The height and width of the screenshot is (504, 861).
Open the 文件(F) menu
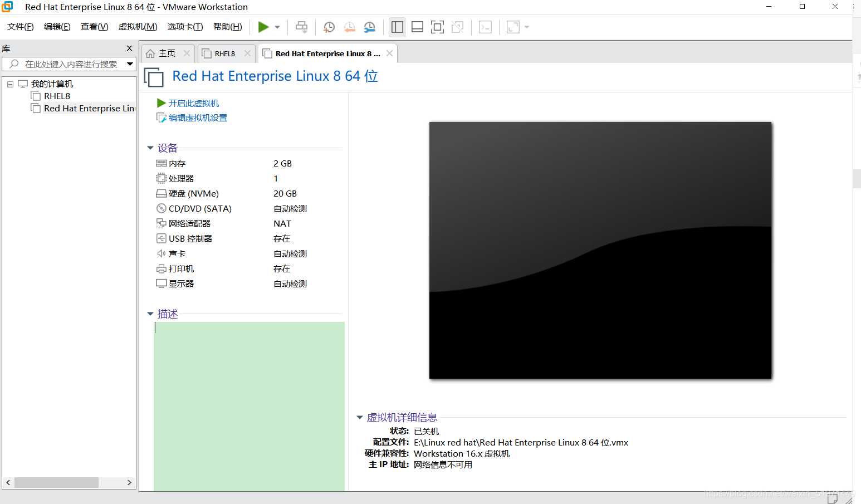21,27
